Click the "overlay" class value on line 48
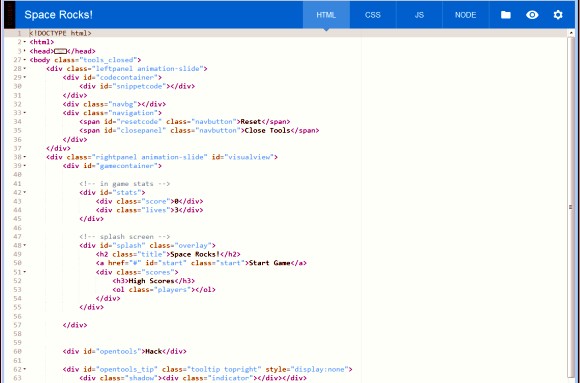580x383 pixels. (x=193, y=245)
